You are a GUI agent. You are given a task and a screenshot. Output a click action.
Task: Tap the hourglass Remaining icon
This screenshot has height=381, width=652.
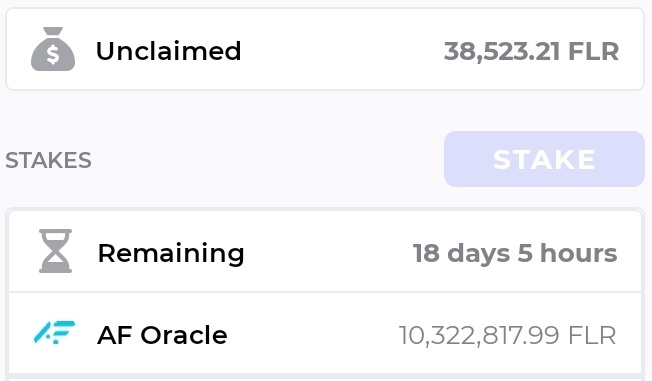point(55,251)
